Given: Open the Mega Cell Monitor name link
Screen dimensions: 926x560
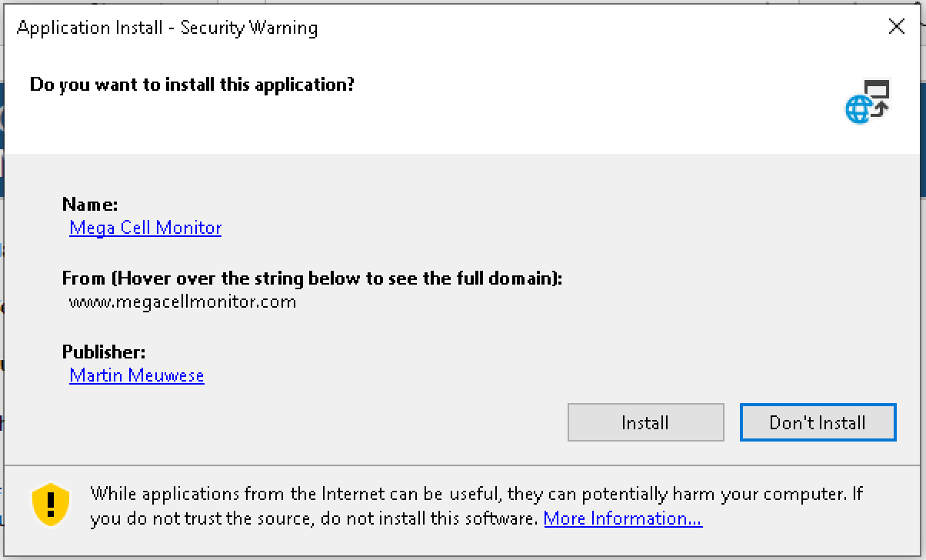Looking at the screenshot, I should (x=145, y=228).
